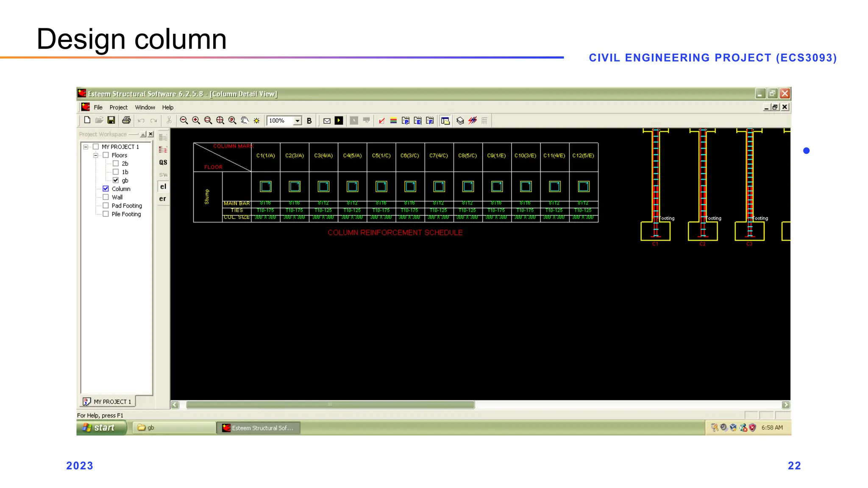
Task: Click the Print toolbar icon
Action: click(126, 120)
